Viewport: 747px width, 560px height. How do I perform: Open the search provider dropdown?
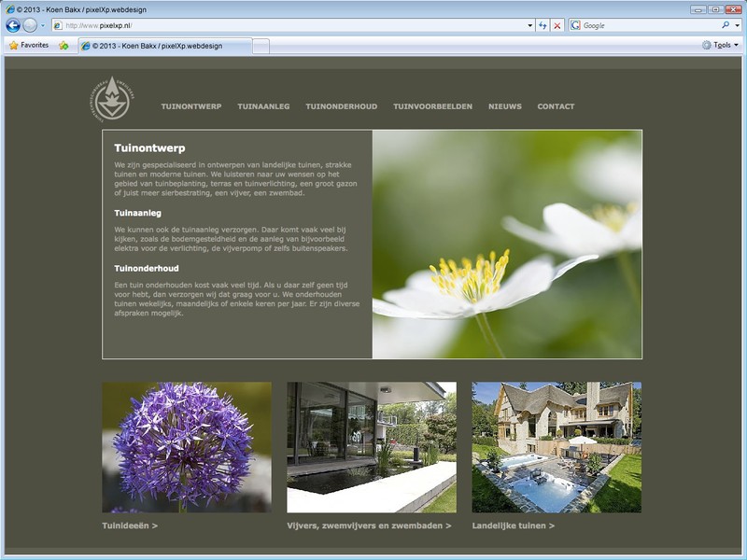(x=736, y=27)
